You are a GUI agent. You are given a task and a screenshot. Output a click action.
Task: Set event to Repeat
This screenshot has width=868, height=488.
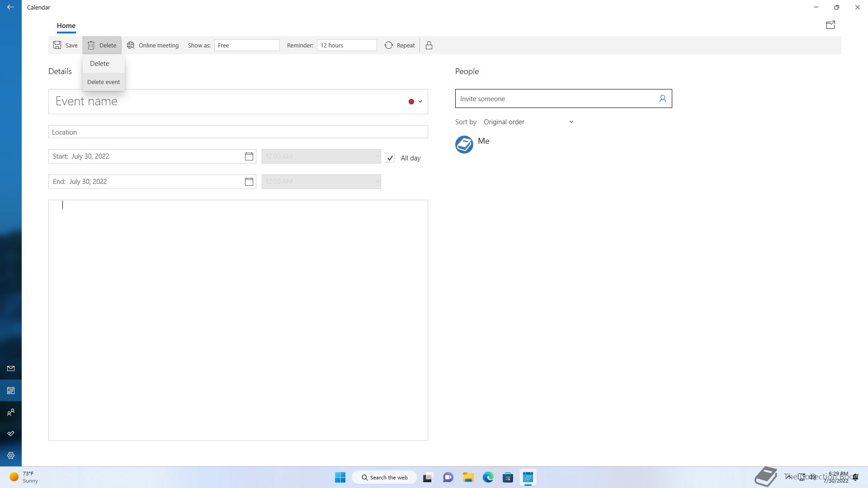tap(400, 45)
